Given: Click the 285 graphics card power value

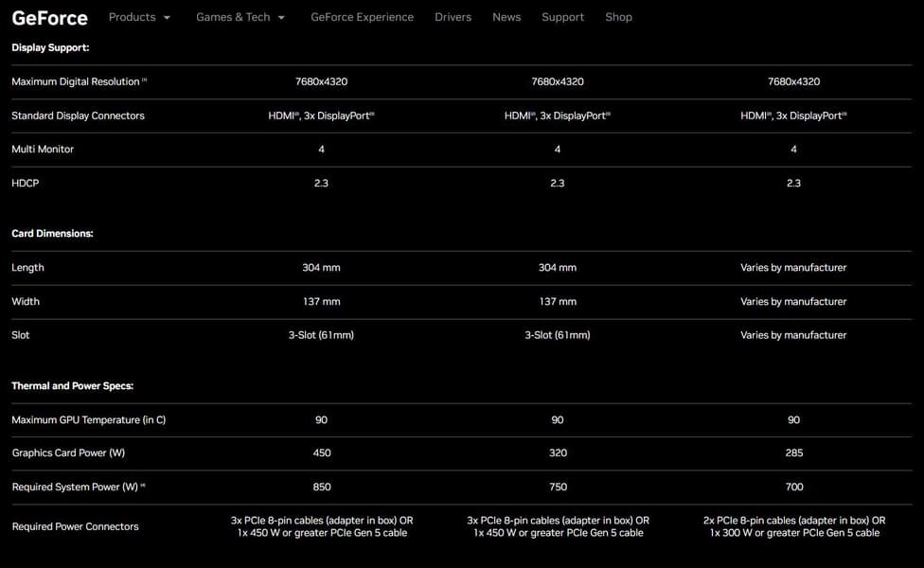Looking at the screenshot, I should (x=793, y=453).
